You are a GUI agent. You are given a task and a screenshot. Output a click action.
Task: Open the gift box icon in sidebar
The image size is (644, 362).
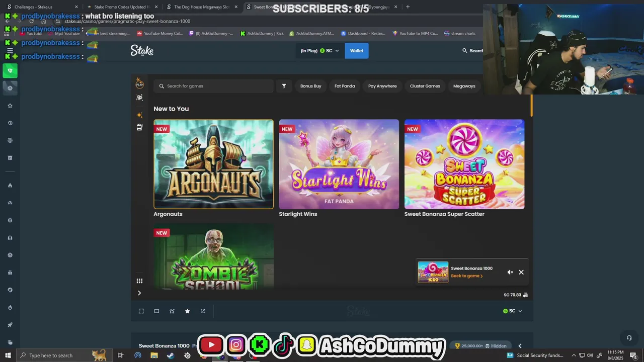point(10,273)
